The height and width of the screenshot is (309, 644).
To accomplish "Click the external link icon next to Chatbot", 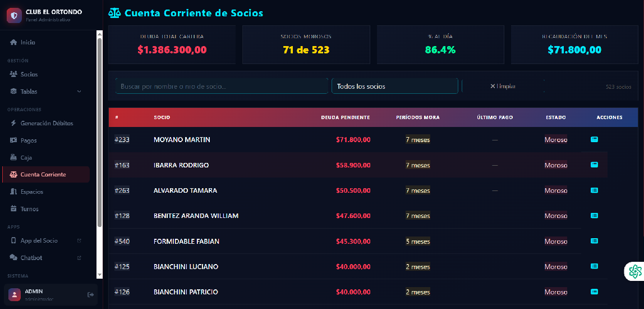I will [x=79, y=258].
